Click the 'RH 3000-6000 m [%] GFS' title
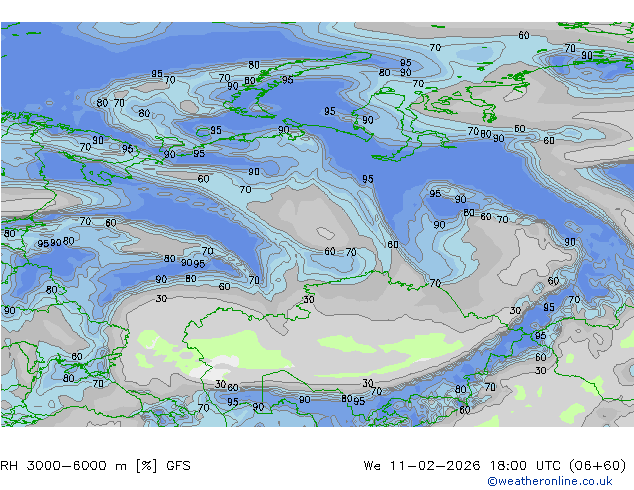The height and width of the screenshot is (490, 634). click(95, 466)
